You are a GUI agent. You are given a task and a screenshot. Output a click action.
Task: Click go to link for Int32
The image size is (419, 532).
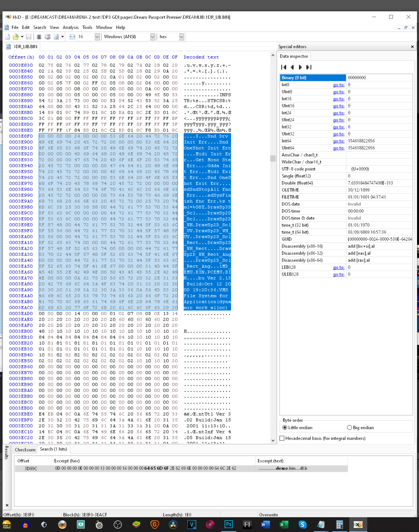pyautogui.click(x=339, y=127)
